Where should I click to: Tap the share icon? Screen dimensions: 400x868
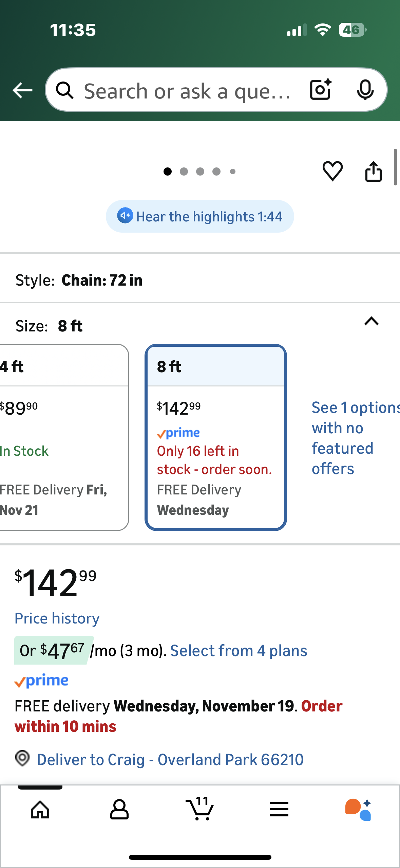click(x=374, y=171)
